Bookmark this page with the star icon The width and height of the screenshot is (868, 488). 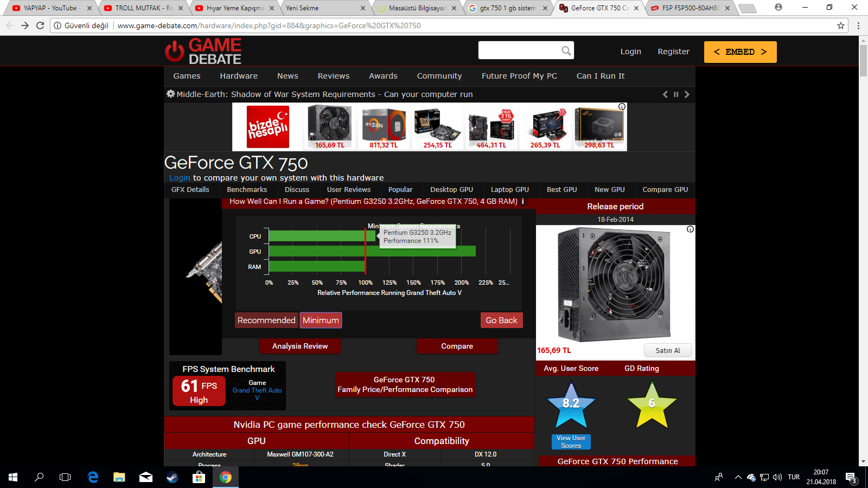[841, 25]
